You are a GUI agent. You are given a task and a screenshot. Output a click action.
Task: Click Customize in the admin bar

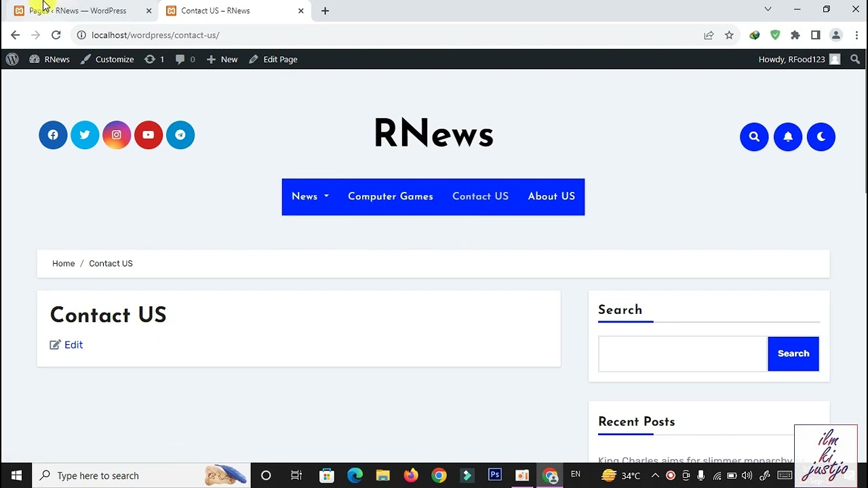(107, 59)
